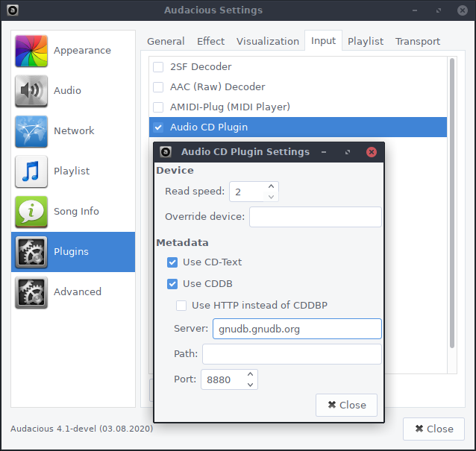
Task: Open the Song Info bubble icon
Action: pos(31,212)
